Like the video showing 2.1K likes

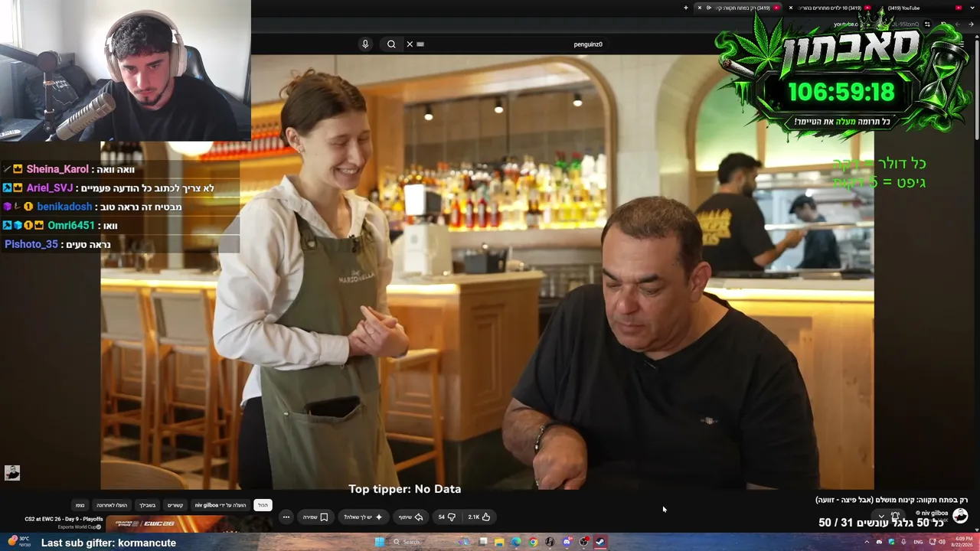479,517
